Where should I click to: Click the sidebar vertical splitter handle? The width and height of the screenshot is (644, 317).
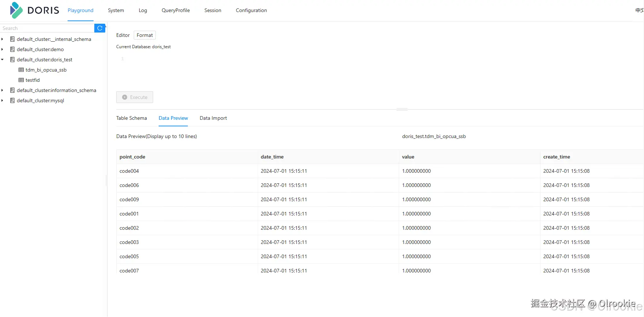(106, 180)
